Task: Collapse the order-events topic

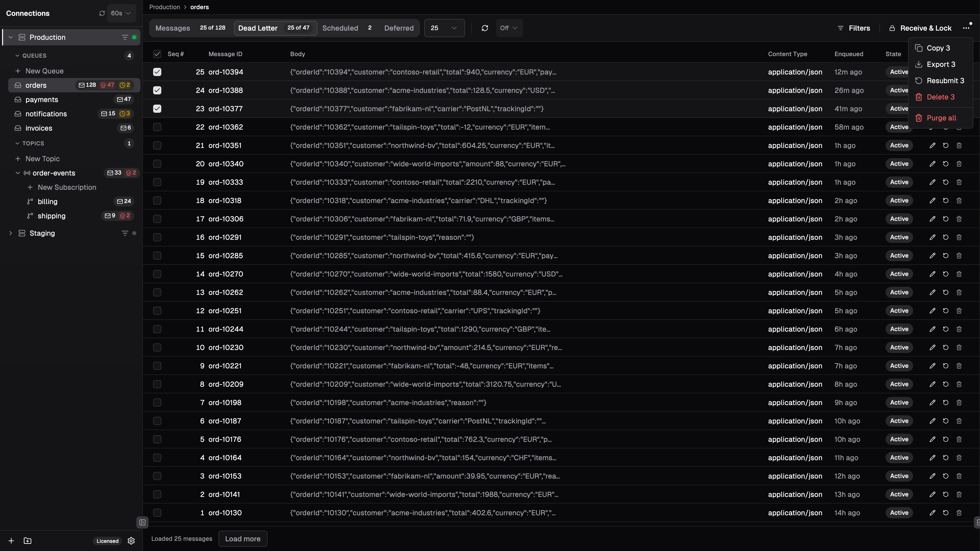Action: click(x=18, y=173)
